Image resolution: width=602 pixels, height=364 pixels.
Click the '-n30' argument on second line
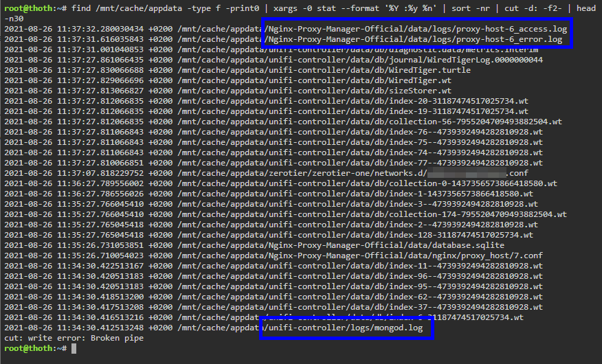[14, 19]
